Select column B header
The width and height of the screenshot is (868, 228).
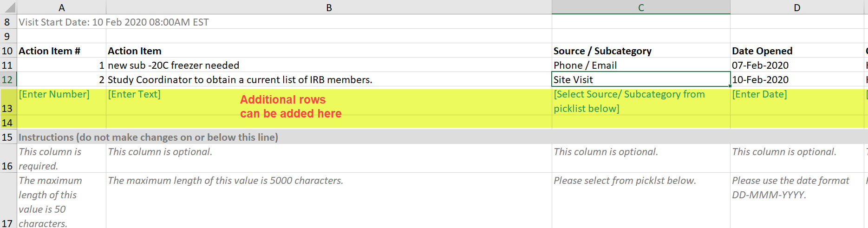click(x=329, y=7)
